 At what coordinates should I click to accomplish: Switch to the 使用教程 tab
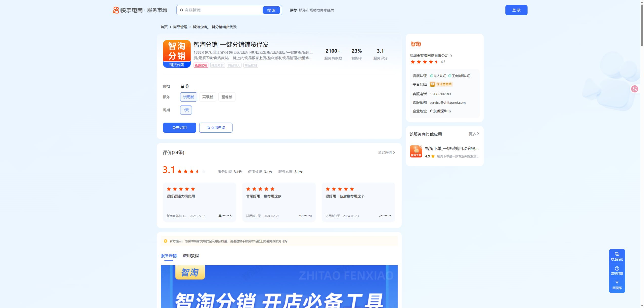(191, 256)
